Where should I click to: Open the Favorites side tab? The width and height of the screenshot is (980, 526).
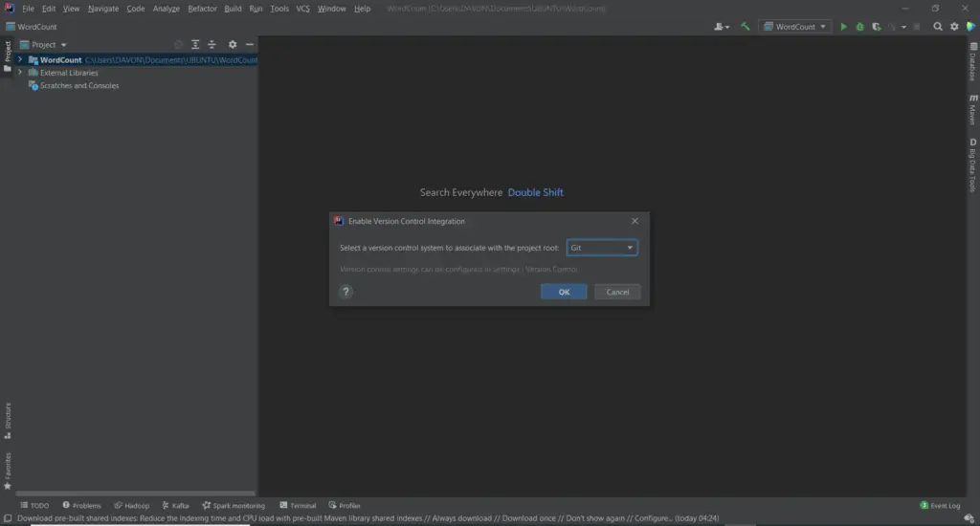(8, 471)
